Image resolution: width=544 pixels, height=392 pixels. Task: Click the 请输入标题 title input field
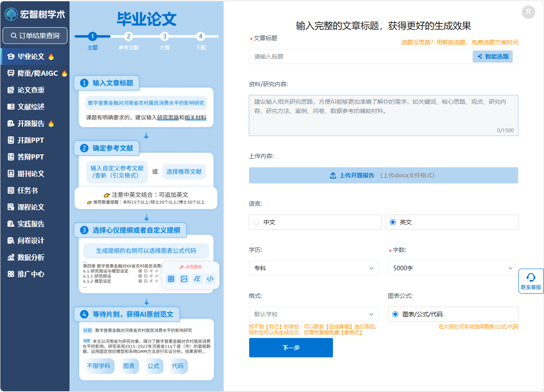[x=356, y=56]
